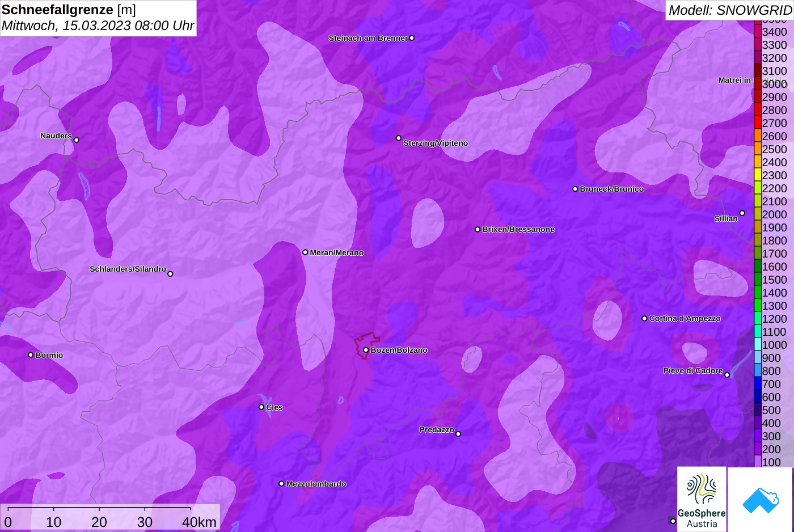Viewport: 794px width, 532px height.
Task: Select the Sillian map marker
Action: click(742, 213)
